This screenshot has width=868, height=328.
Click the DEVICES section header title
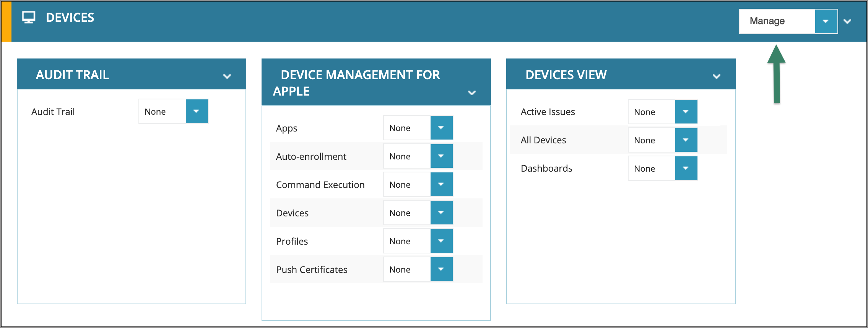point(70,18)
